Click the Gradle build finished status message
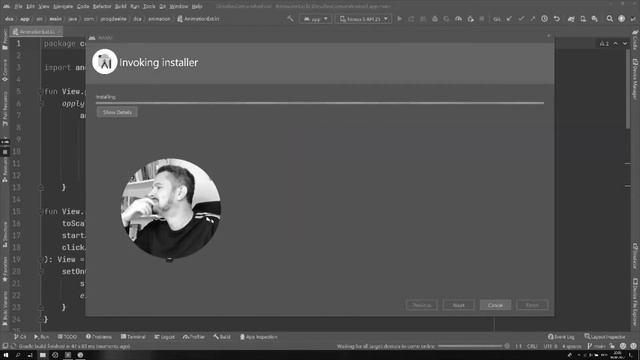 tap(74, 346)
